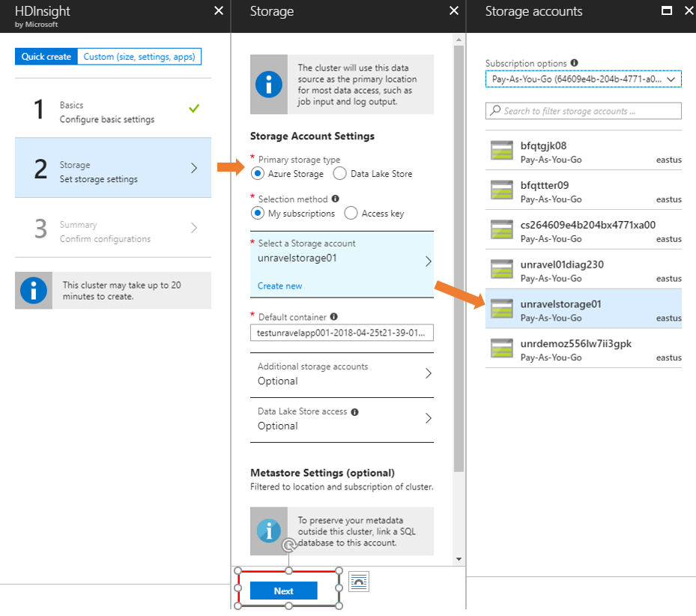Select the Data Lake Store radio button
696x616 pixels.
click(x=339, y=173)
